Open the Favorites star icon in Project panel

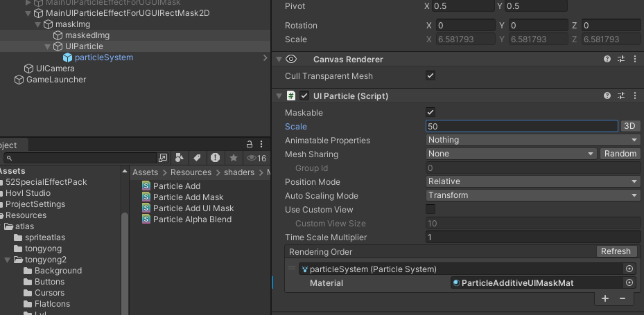tap(234, 158)
